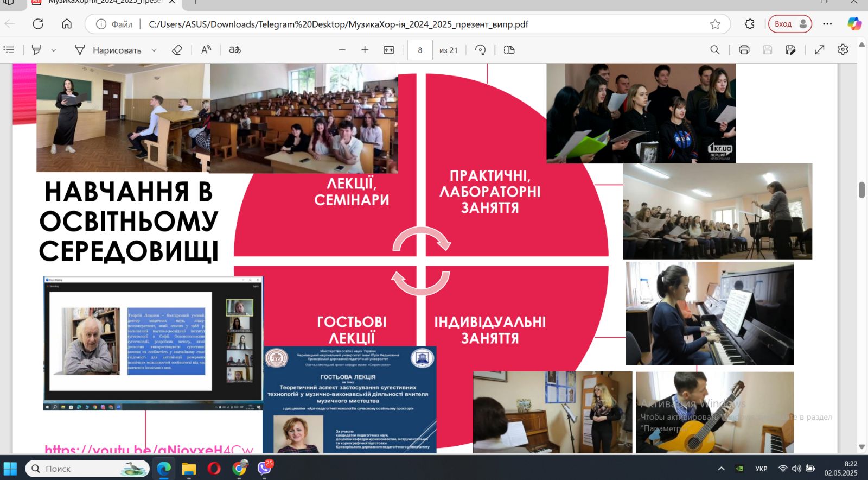Select the Eraser tool

click(x=177, y=50)
